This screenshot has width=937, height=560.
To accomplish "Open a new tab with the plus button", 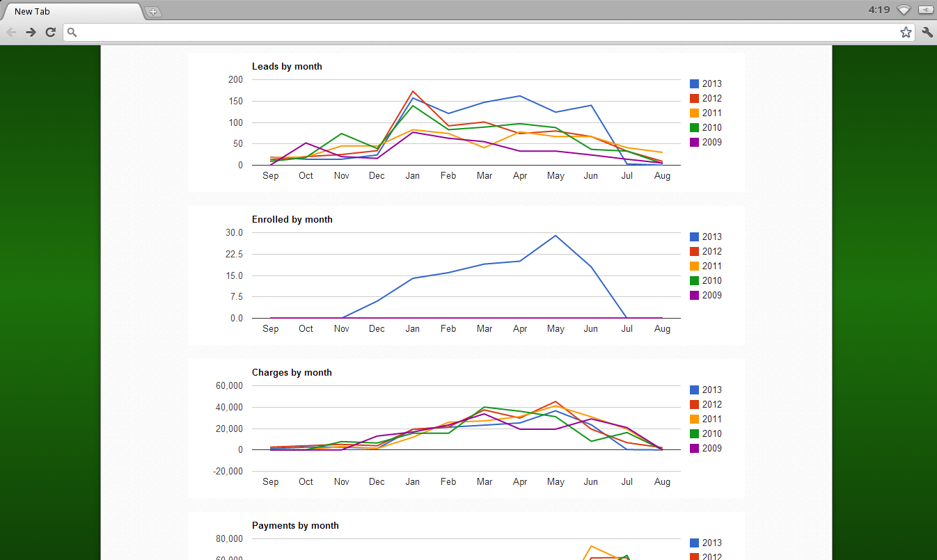I will pyautogui.click(x=153, y=12).
